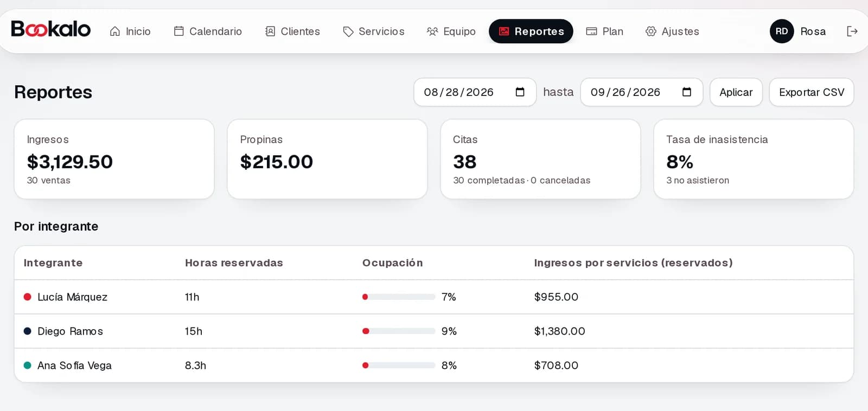Open the Calendario section
This screenshot has width=868, height=411.
point(208,31)
